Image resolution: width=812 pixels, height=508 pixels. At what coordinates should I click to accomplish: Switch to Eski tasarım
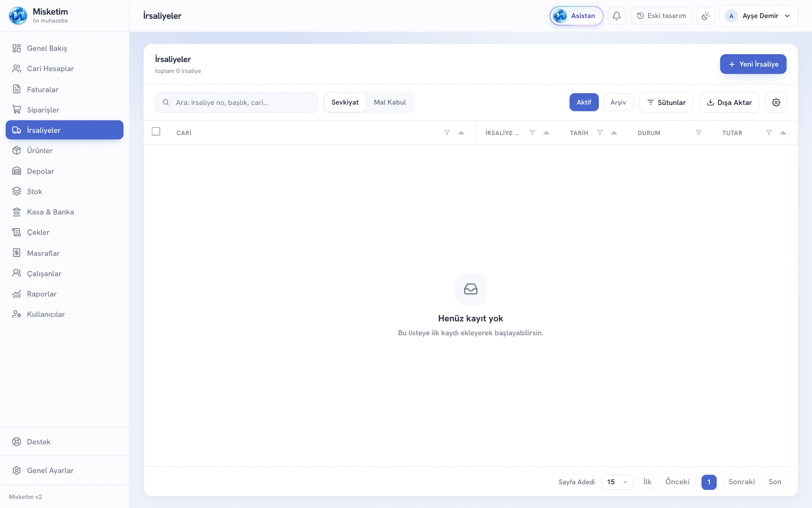[661, 16]
